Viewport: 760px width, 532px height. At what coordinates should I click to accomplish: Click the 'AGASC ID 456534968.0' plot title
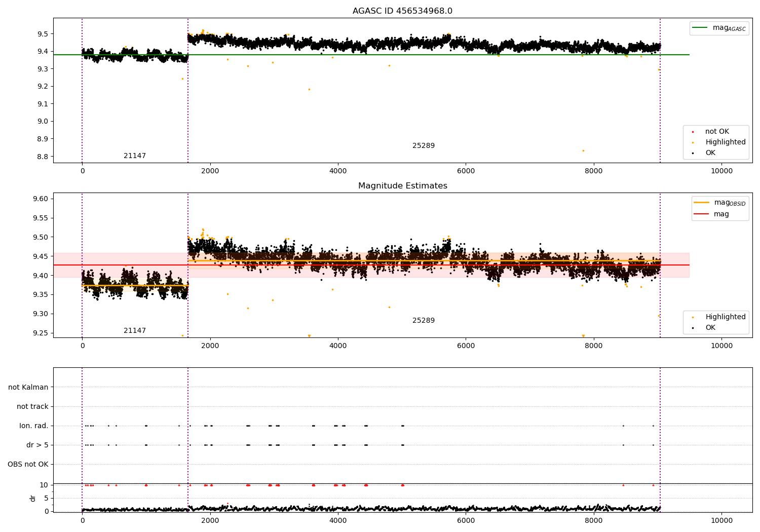coord(402,11)
